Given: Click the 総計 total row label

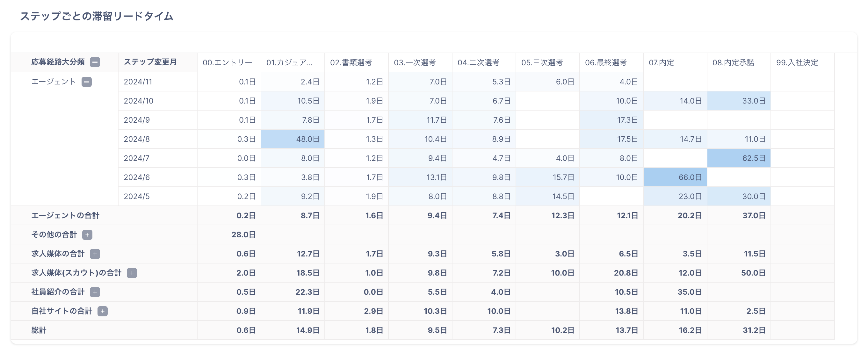Looking at the screenshot, I should pos(39,330).
